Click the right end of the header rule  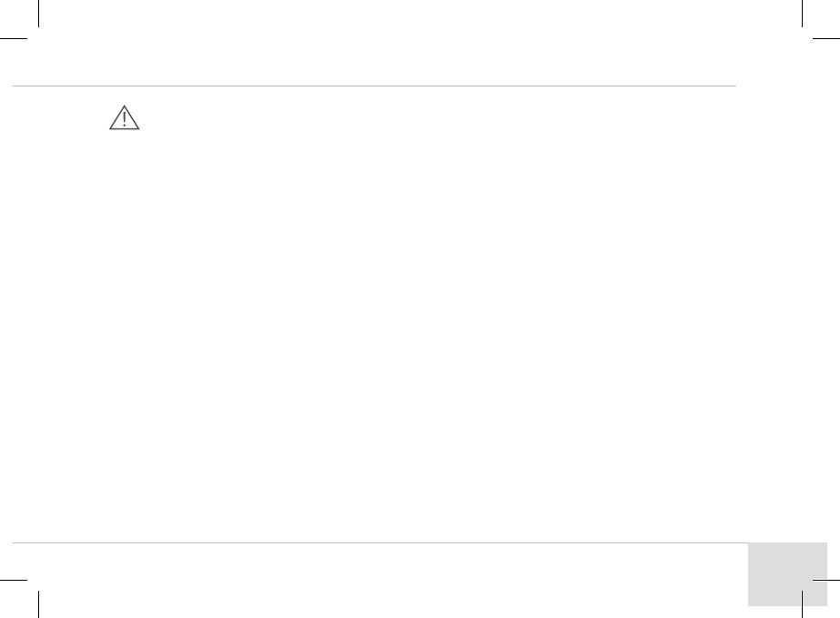point(734,86)
